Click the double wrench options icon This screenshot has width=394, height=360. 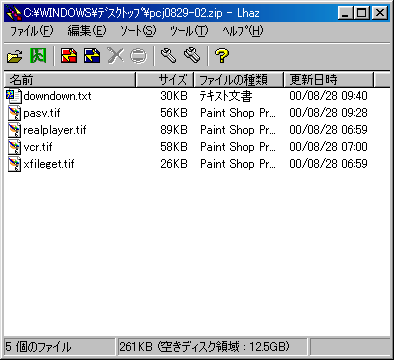(192, 56)
